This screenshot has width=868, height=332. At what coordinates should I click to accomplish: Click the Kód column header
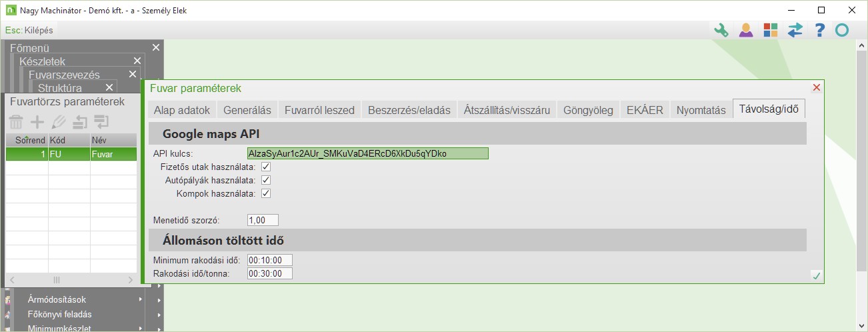pos(69,140)
